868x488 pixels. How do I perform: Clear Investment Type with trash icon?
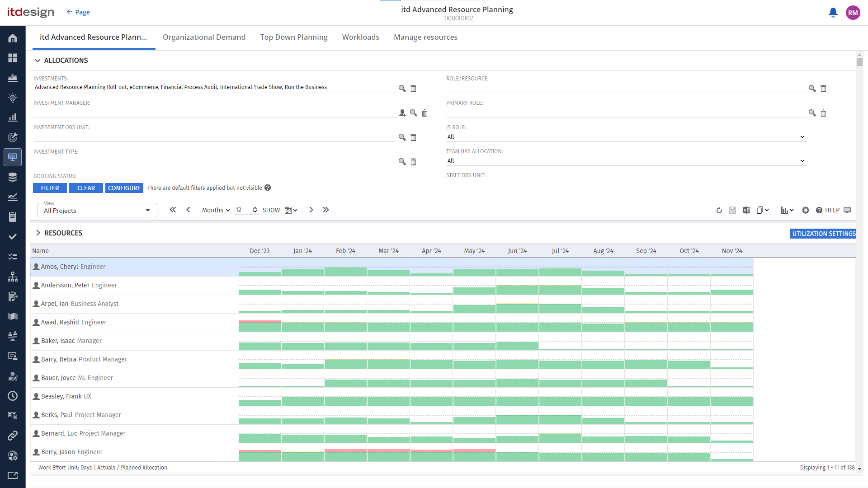pyautogui.click(x=413, y=162)
